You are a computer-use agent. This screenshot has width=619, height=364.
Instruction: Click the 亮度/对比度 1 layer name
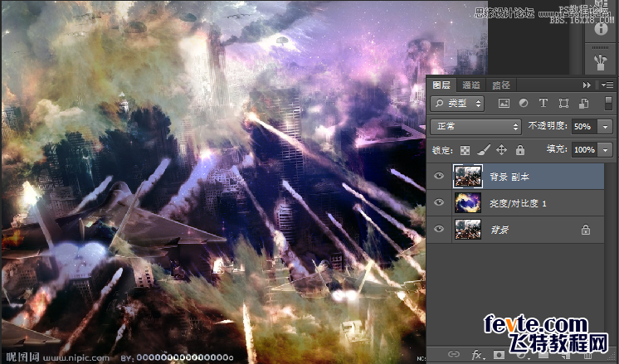click(x=518, y=203)
